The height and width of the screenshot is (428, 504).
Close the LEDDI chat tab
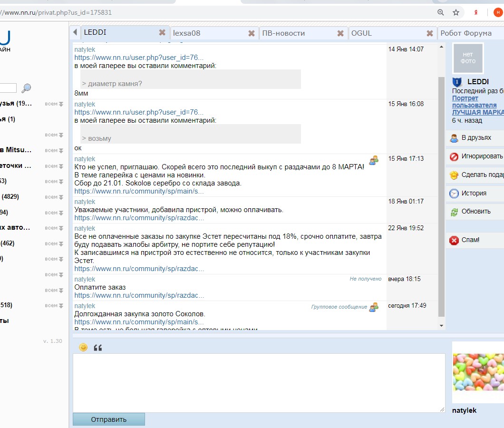click(162, 32)
